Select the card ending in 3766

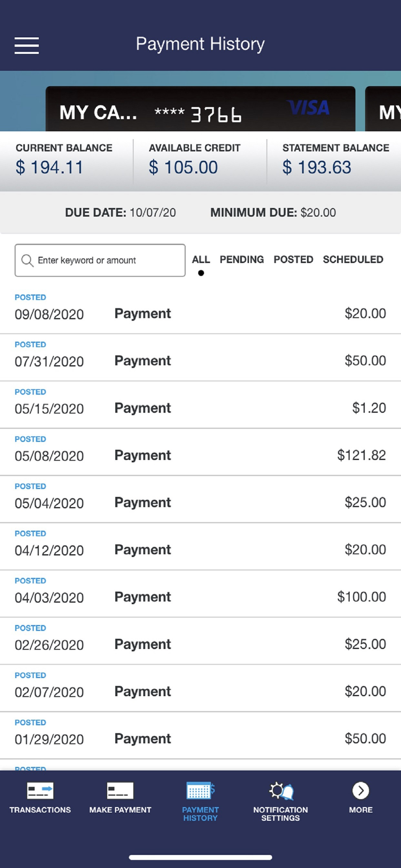pos(200,109)
